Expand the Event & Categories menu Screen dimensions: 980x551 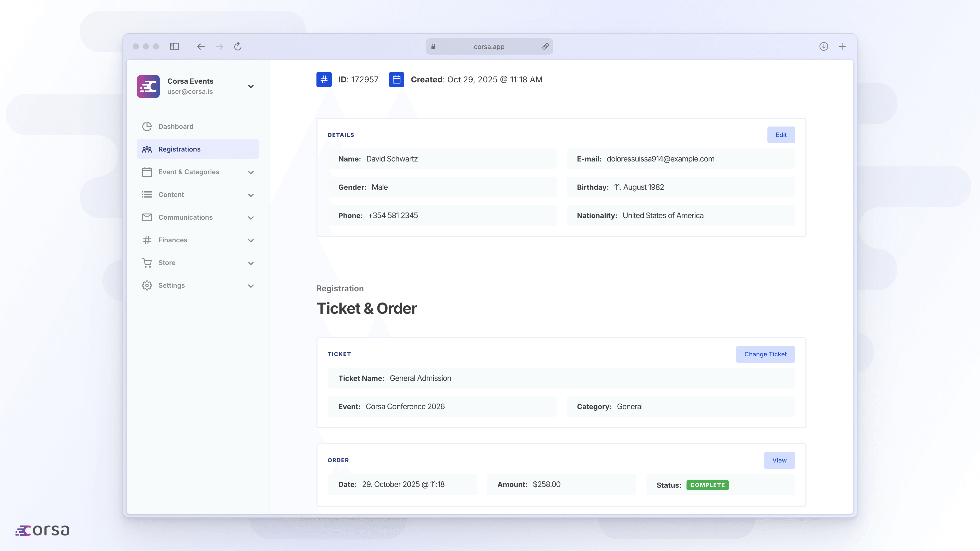pyautogui.click(x=251, y=172)
